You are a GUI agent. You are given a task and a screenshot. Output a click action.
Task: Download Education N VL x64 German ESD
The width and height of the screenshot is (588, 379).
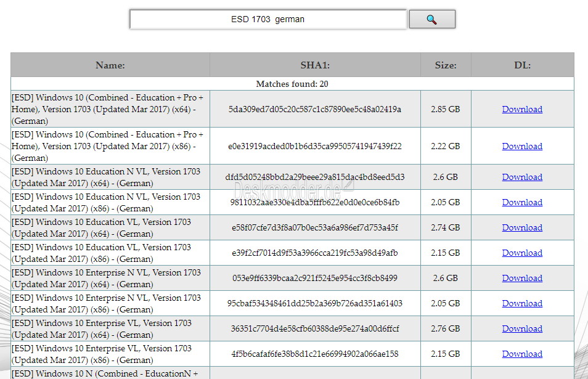(522, 177)
